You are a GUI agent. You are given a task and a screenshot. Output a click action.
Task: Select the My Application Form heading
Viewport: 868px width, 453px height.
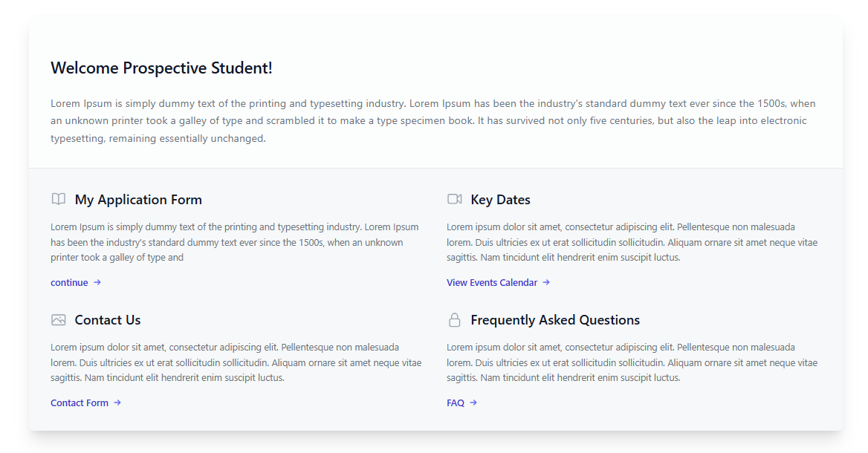pos(138,200)
